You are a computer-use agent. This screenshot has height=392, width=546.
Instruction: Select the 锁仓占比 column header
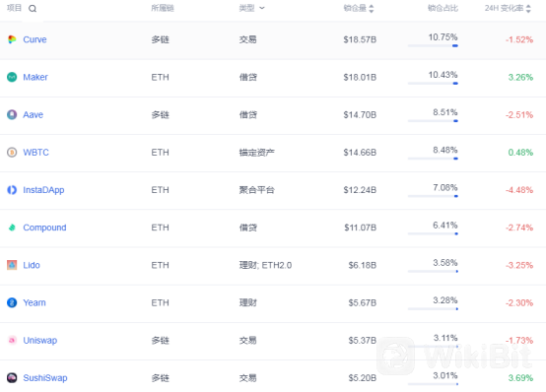[443, 8]
